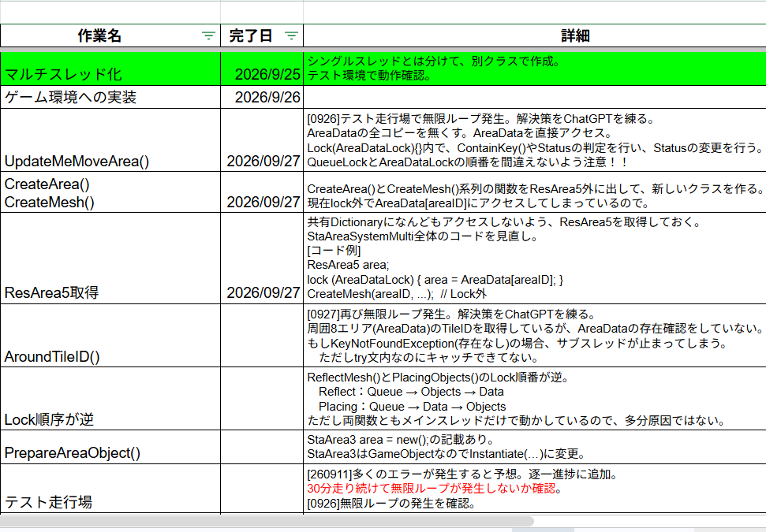Select detail cell about ReflectMesh() Lock順番

click(x=535, y=399)
